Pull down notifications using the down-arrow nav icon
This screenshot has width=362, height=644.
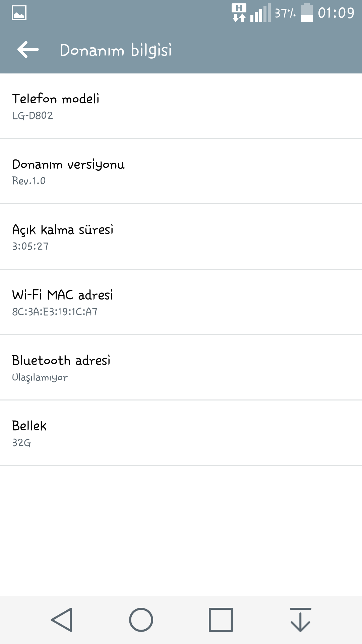click(300, 620)
